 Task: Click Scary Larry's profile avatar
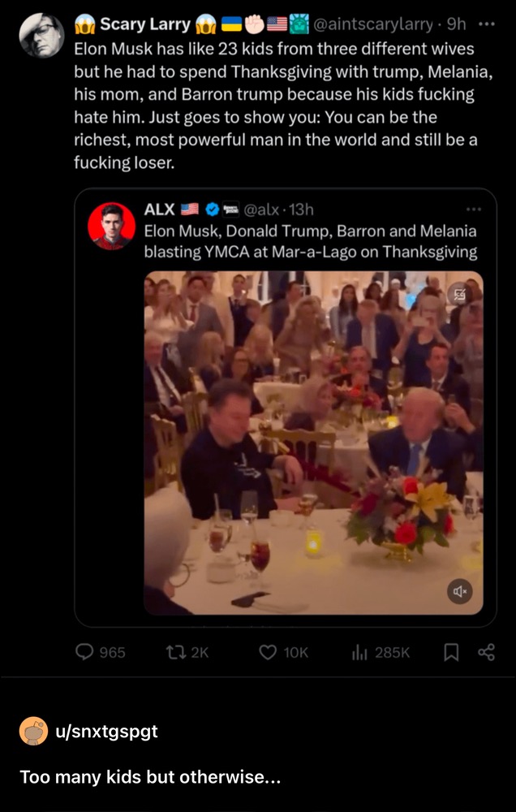[x=41, y=35]
